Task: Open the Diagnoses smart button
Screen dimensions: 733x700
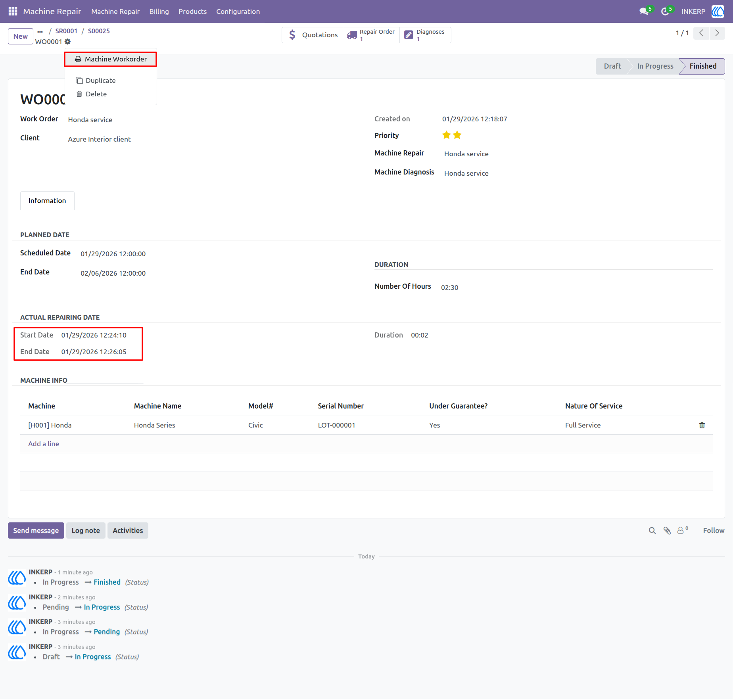Action: 425,35
